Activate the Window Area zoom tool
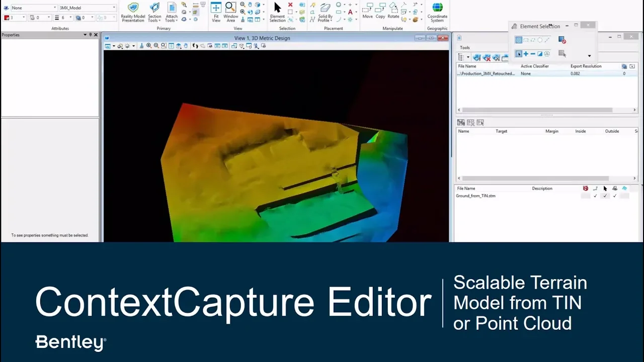The image size is (644, 362). [230, 12]
